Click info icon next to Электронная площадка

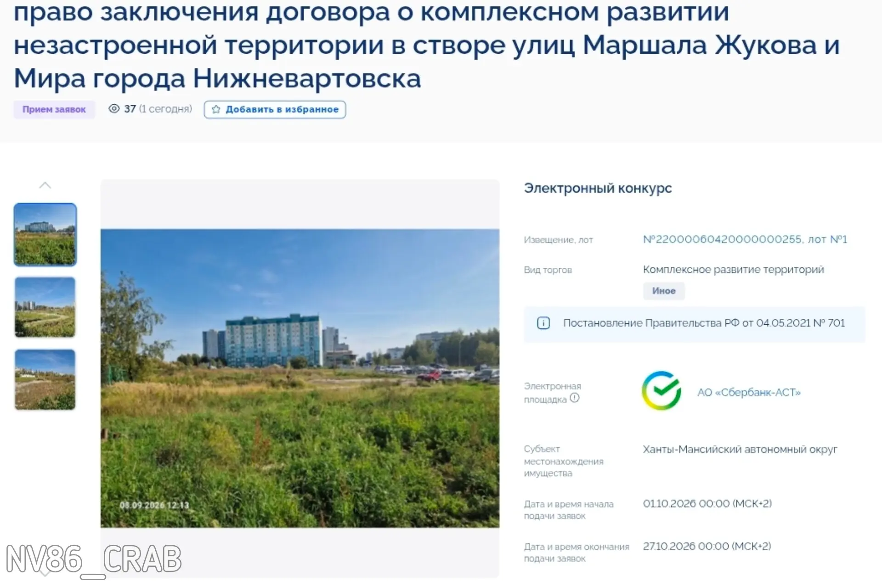575,398
